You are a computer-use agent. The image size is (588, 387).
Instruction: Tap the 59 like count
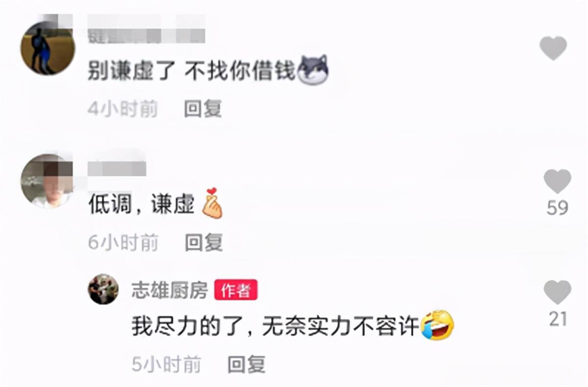(558, 208)
